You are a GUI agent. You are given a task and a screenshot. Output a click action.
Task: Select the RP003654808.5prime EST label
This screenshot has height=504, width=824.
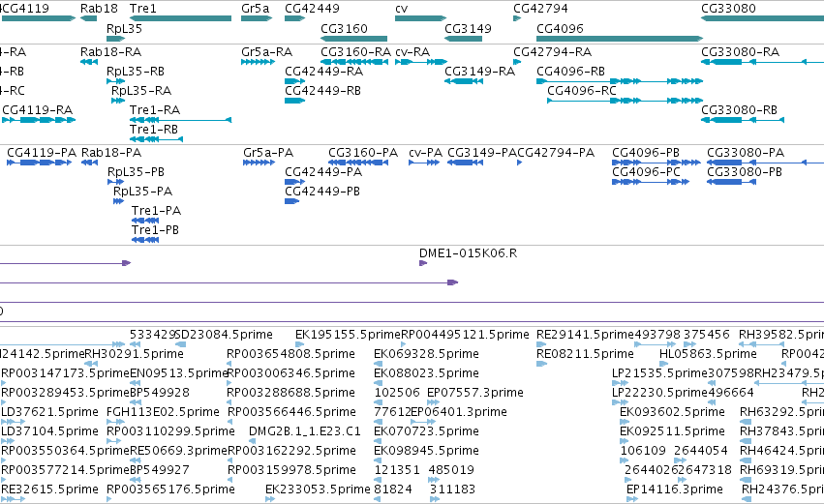pyautogui.click(x=290, y=354)
